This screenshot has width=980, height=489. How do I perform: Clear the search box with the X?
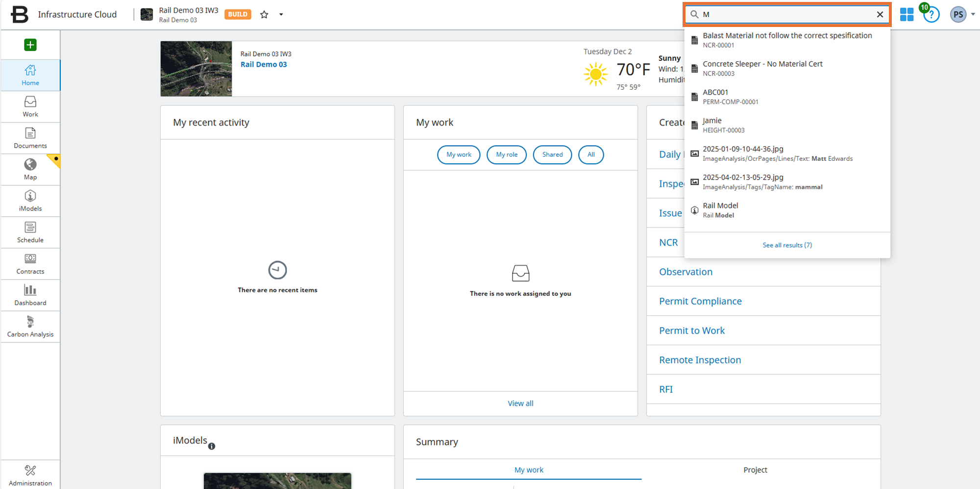[x=880, y=14]
